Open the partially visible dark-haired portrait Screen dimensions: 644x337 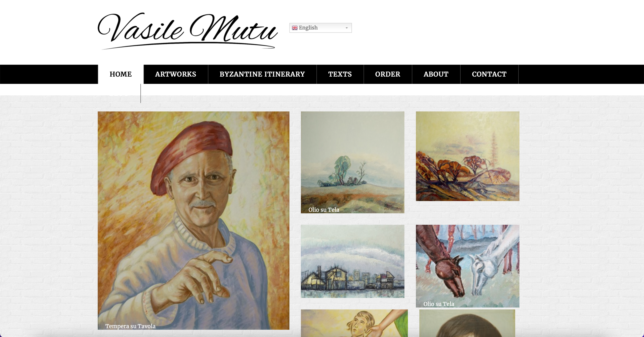[x=467, y=323]
